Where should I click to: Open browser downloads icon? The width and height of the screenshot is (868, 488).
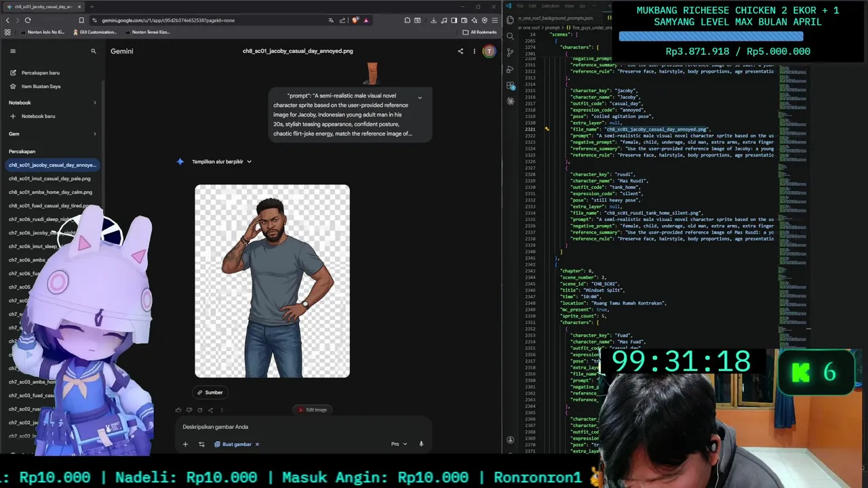tap(433, 20)
